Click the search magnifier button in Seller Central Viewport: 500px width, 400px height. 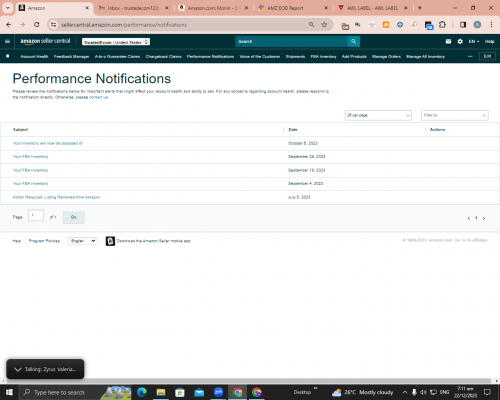pos(354,41)
